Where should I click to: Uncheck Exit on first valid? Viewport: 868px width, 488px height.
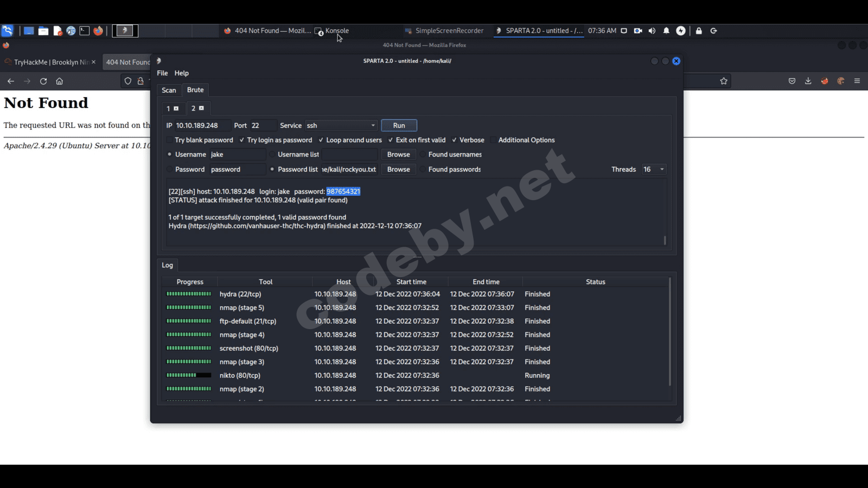pyautogui.click(x=391, y=140)
